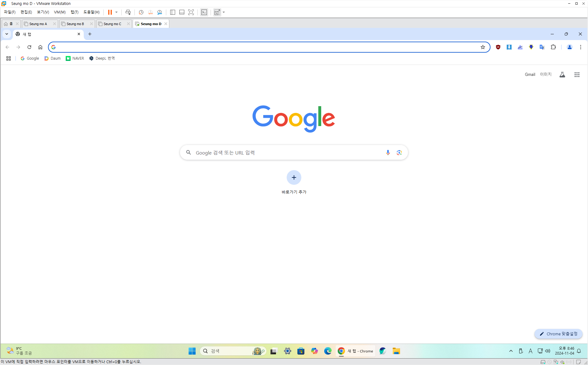Image resolution: width=588 pixels, height=365 pixels.
Task: Expand the pause/power dropdown arrow
Action: [116, 12]
